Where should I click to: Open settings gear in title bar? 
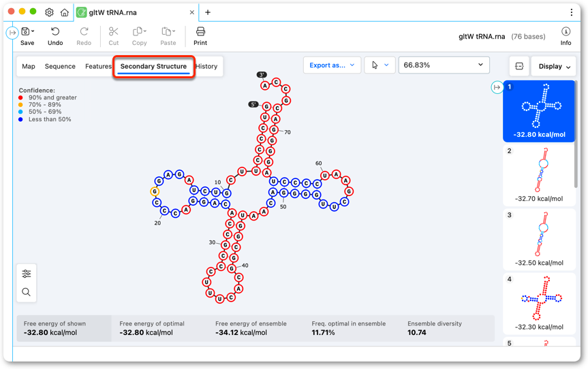pos(49,12)
